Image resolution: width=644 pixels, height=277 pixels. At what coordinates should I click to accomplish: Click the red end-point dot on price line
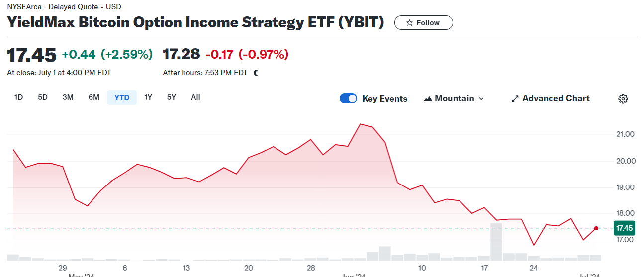(x=596, y=228)
